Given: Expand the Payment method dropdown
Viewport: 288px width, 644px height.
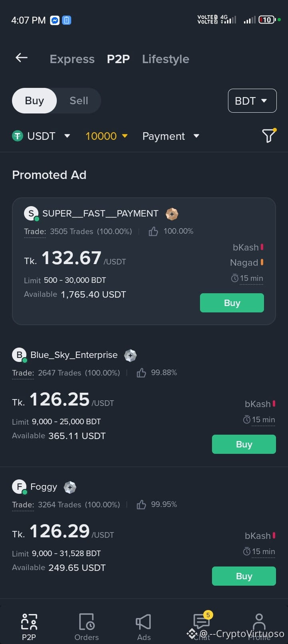Looking at the screenshot, I should [x=171, y=136].
